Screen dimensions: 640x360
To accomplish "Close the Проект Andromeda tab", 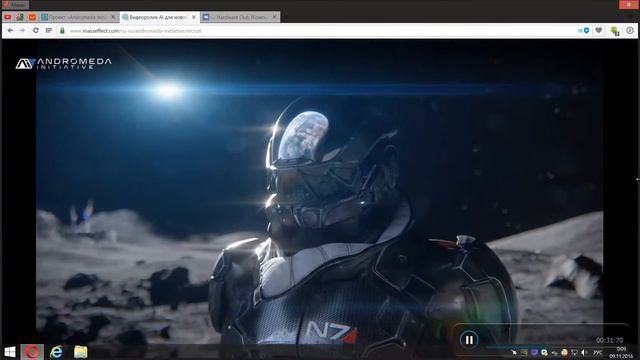I will pos(113,17).
